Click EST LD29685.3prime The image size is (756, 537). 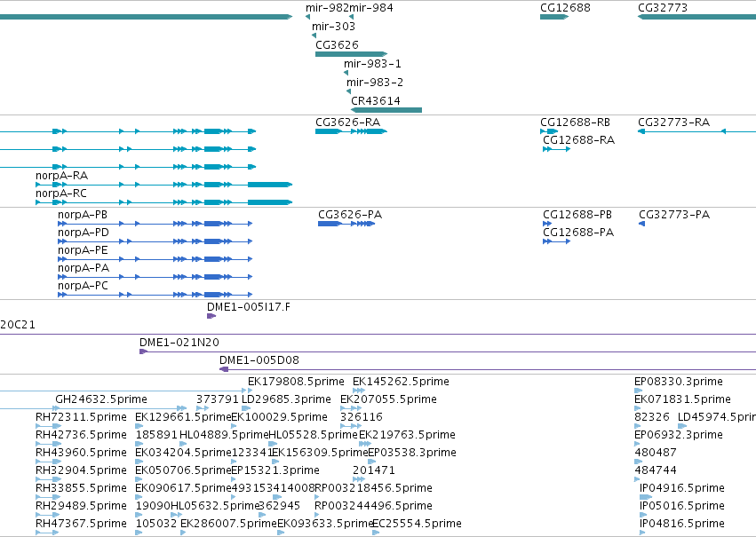pyautogui.click(x=286, y=399)
